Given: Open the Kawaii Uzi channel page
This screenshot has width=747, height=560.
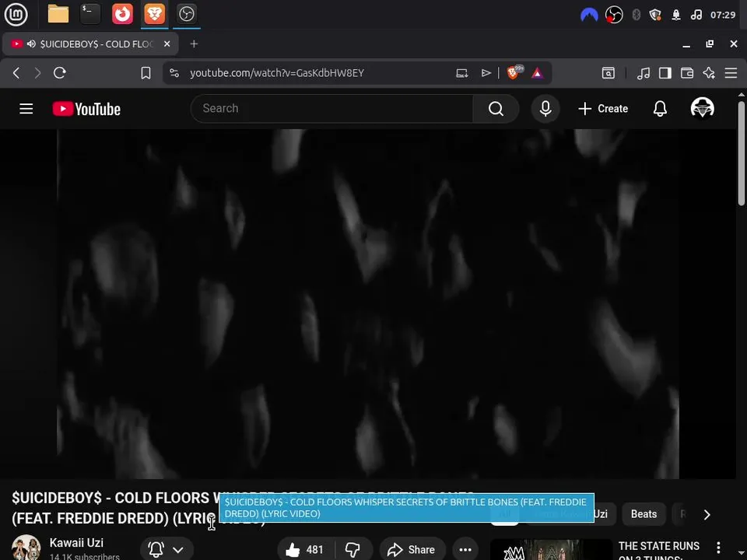Looking at the screenshot, I should pos(76,542).
